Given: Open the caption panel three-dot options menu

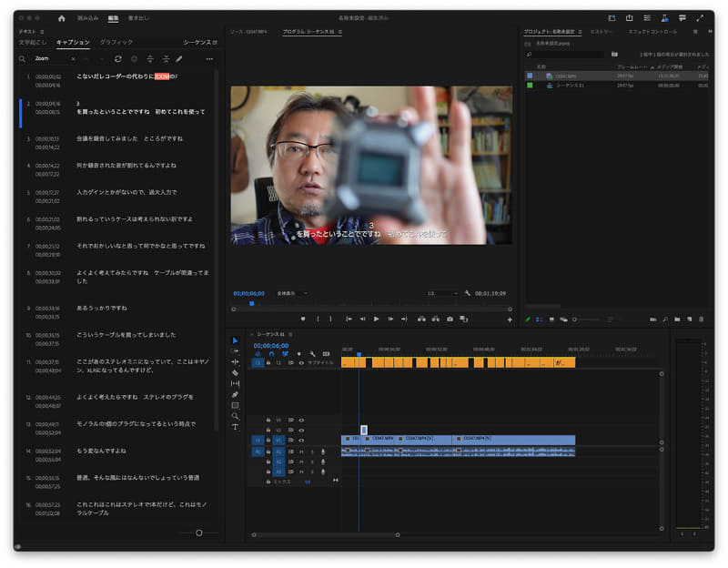Looking at the screenshot, I should coord(209,59).
